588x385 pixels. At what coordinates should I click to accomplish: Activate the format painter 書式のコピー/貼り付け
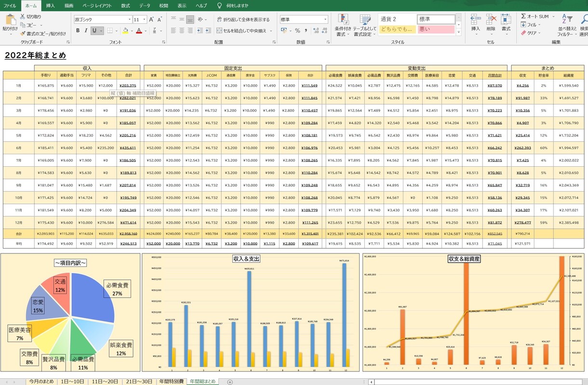coord(43,34)
